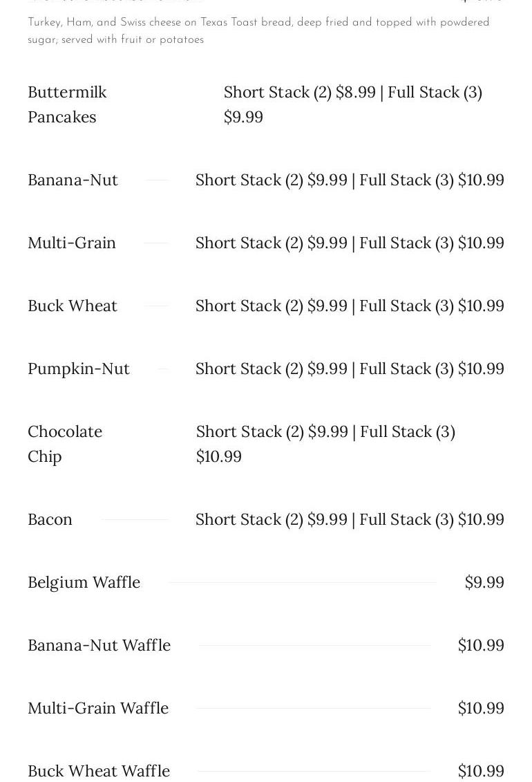Click the Bacon pancake item name

click(50, 519)
